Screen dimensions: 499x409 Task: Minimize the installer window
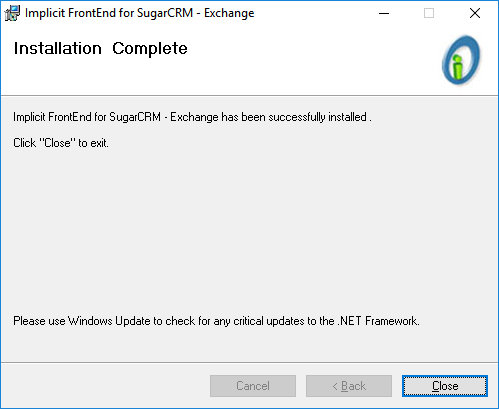[x=384, y=13]
